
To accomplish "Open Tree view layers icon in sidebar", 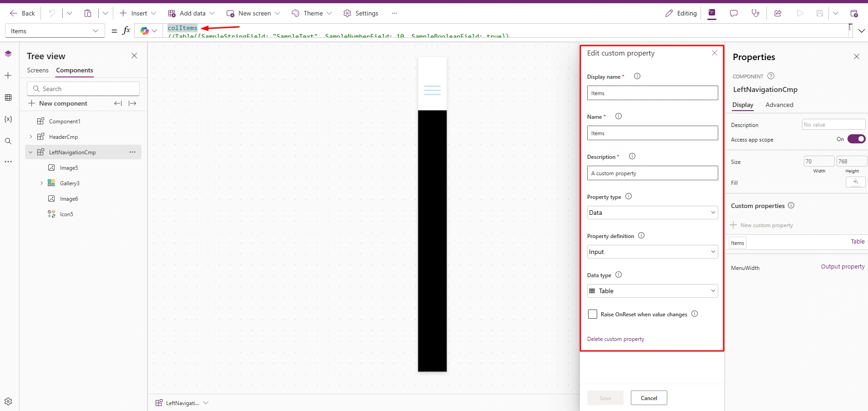I will click(8, 54).
